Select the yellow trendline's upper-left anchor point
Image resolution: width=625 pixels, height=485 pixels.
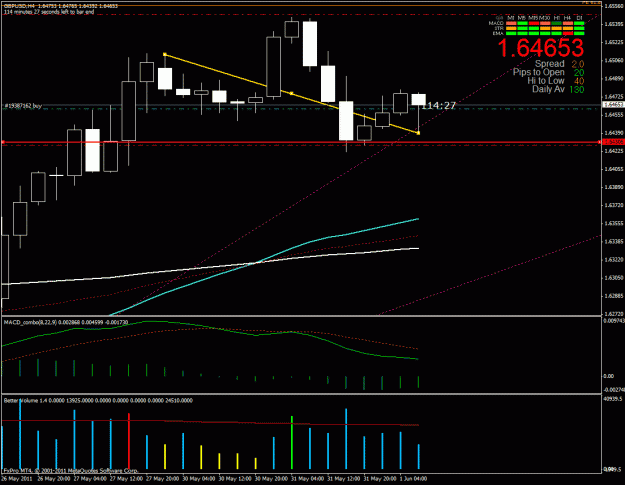point(165,54)
